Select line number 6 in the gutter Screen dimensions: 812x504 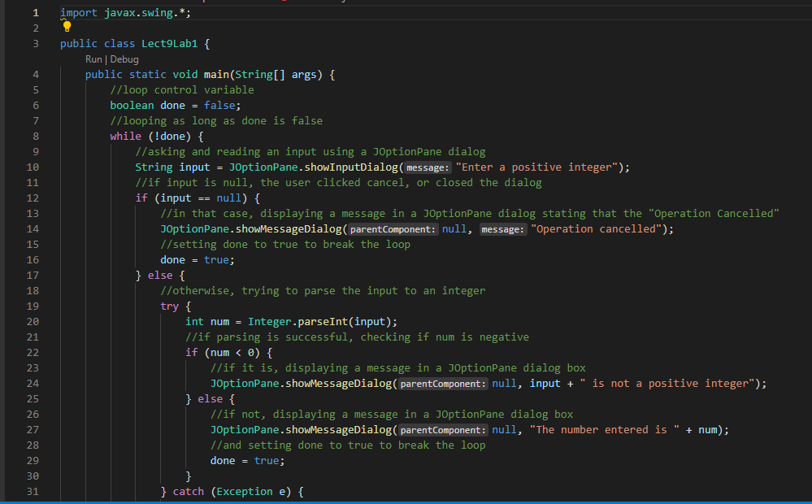pos(35,105)
